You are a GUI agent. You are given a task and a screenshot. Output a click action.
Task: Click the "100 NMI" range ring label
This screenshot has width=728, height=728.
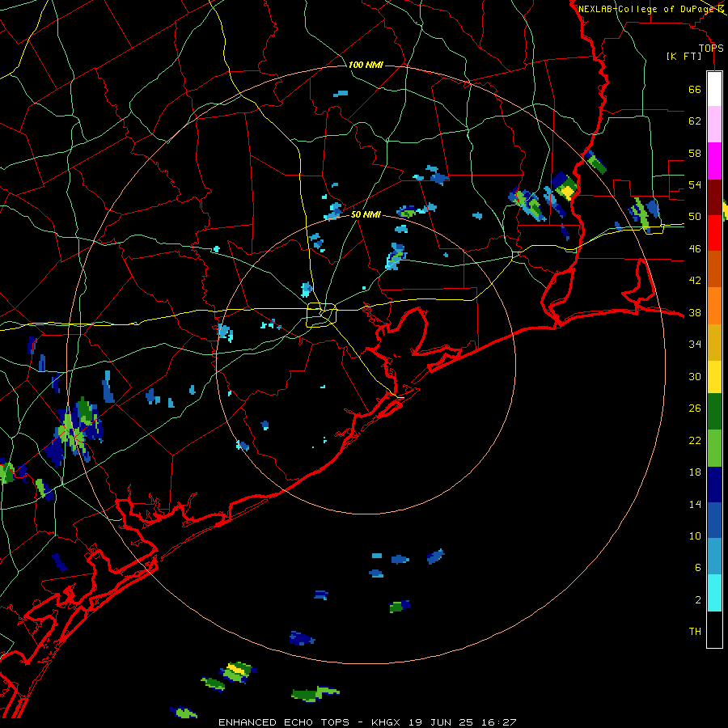tap(366, 65)
